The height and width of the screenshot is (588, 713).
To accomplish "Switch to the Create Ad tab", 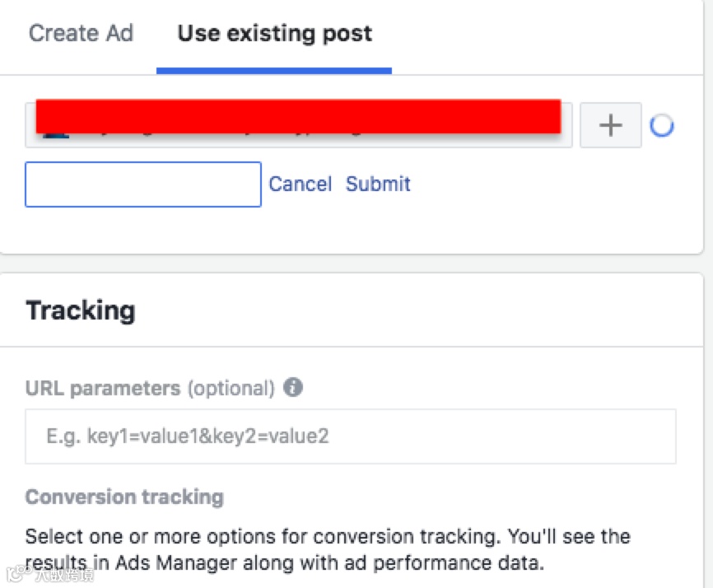I will click(x=81, y=34).
